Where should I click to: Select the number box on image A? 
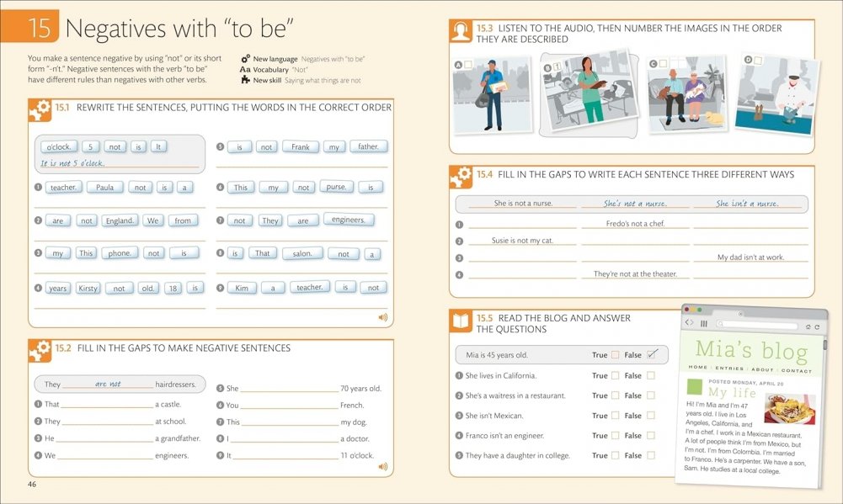point(468,64)
